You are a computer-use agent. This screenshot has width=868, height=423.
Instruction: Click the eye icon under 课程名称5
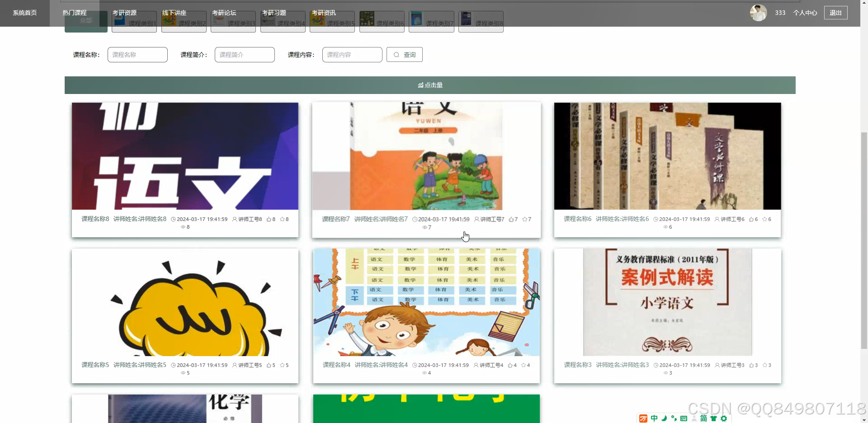(x=183, y=373)
